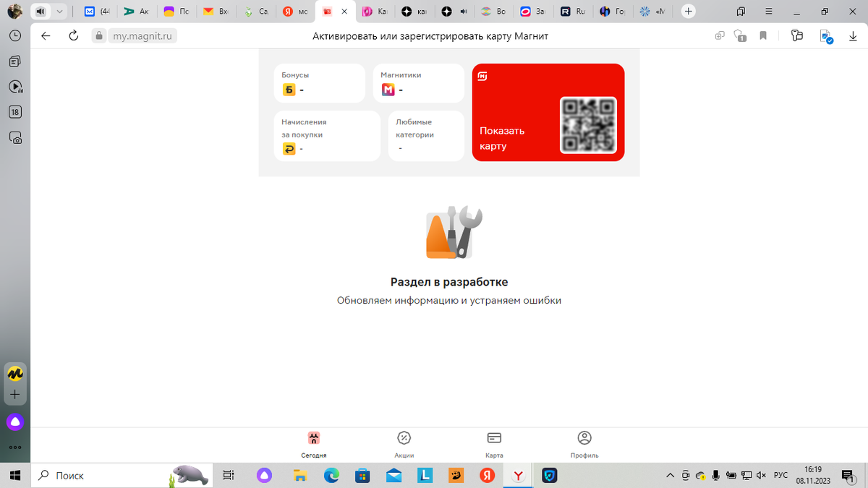Click the chat counter icon in address bar
This screenshot has height=488, width=868.
[739, 35]
